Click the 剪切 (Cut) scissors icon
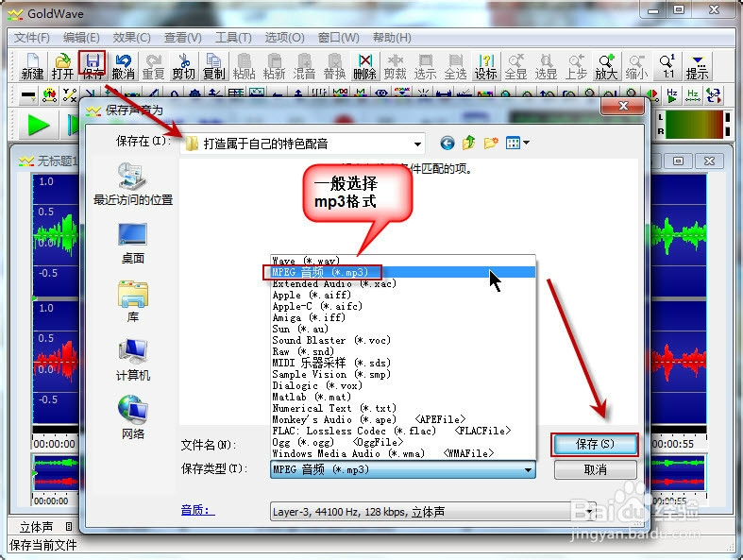Image resolution: width=743 pixels, height=560 pixels. (x=183, y=66)
